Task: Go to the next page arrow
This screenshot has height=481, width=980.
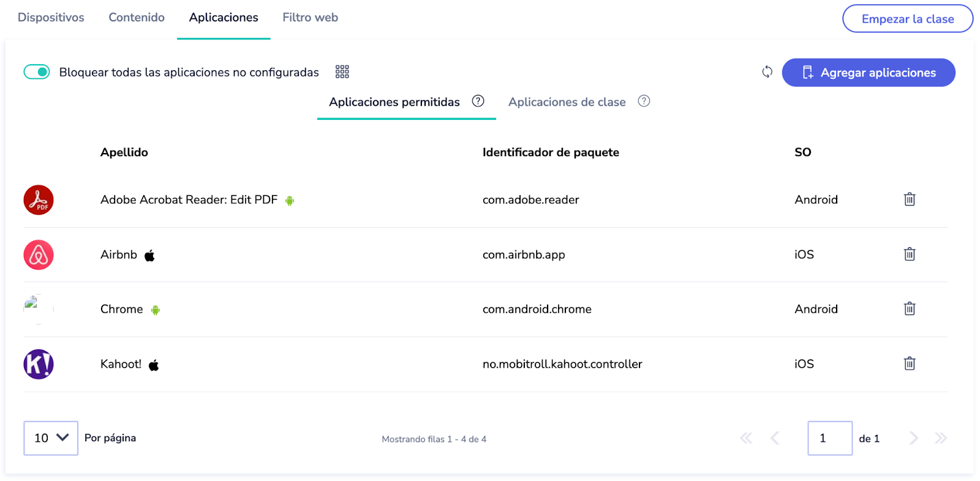Action: coord(914,438)
